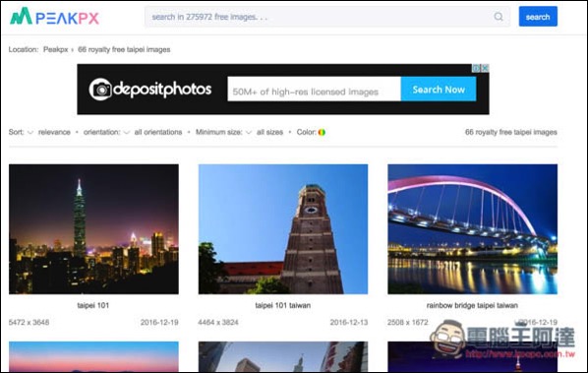Click the depositphotos camera logo
This screenshot has width=588, height=373.
[x=100, y=90]
